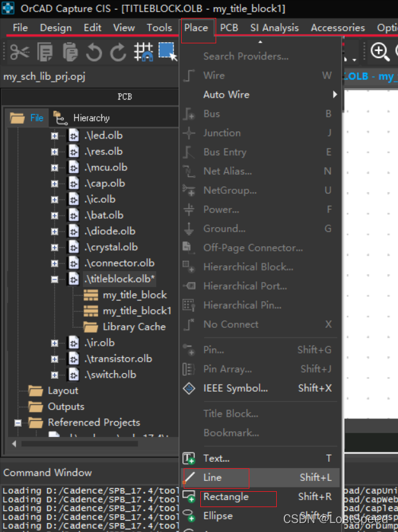Click the Text option in Place menu
Image resolution: width=398 pixels, height=532 pixels.
coord(216,458)
